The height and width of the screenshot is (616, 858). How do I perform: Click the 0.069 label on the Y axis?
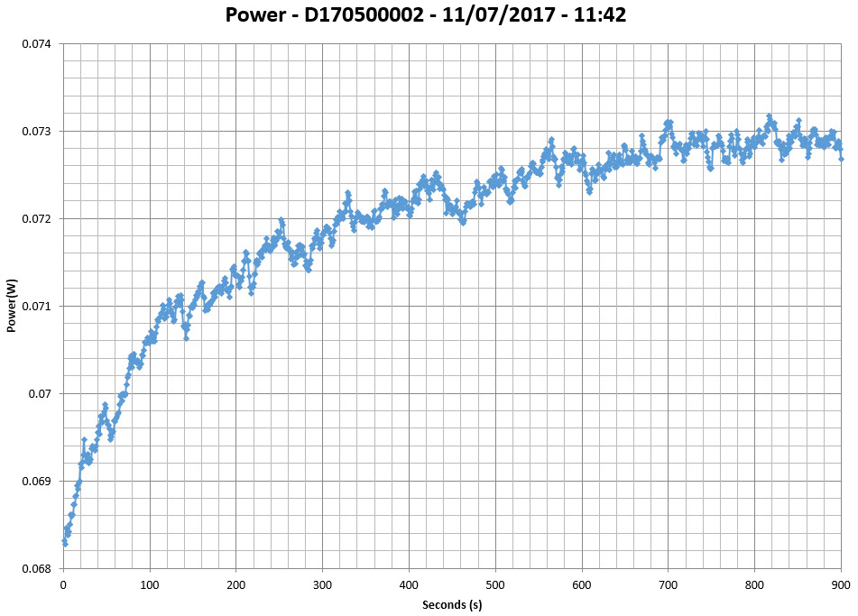[37, 481]
